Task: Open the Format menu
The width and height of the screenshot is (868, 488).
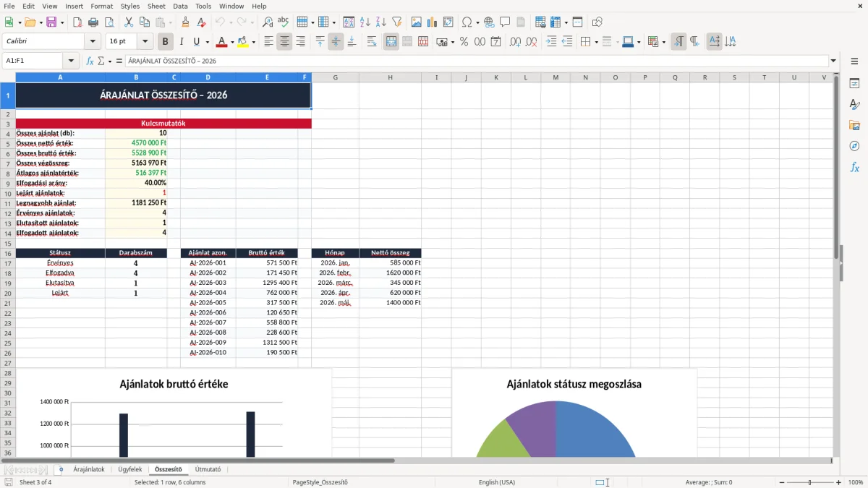Action: coord(102,6)
